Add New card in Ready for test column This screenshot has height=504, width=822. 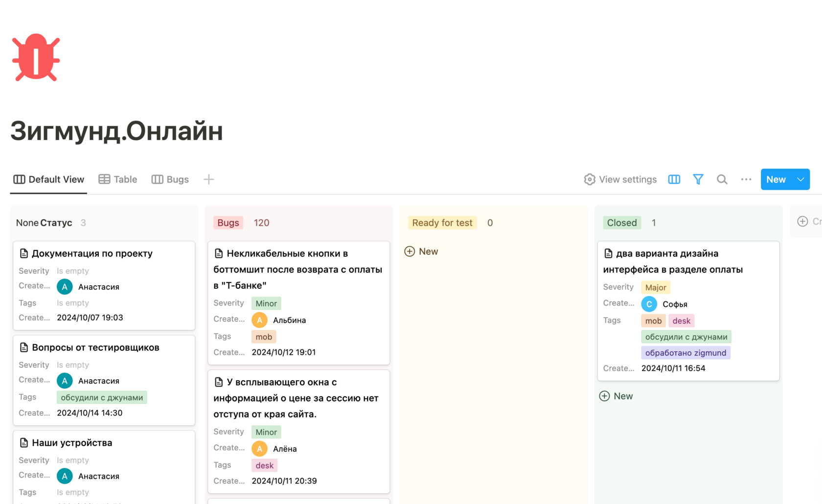(x=421, y=252)
